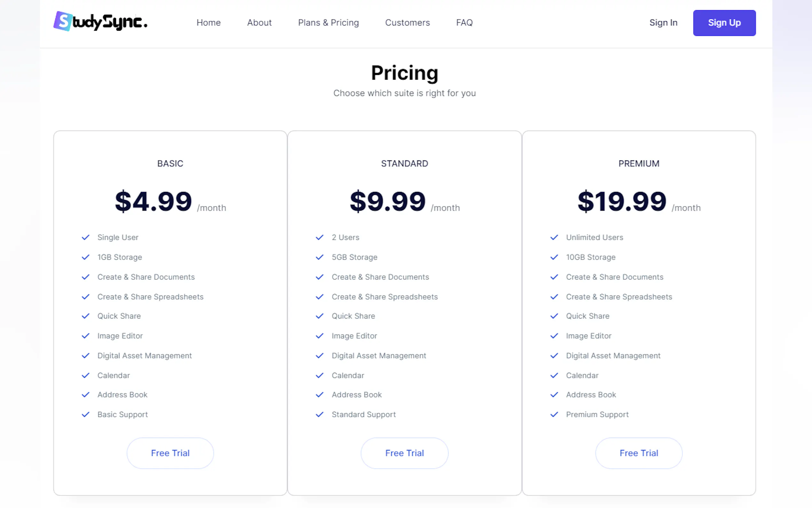Click checkmark beside 10GB Storage
Screen dimensions: 812x508
[x=554, y=257]
